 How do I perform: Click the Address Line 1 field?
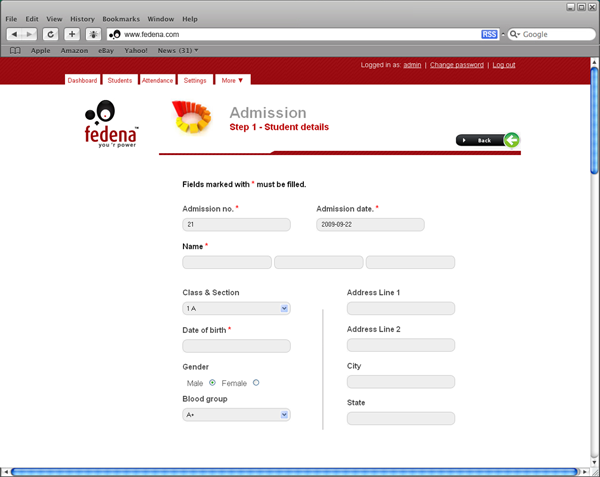pyautogui.click(x=401, y=308)
